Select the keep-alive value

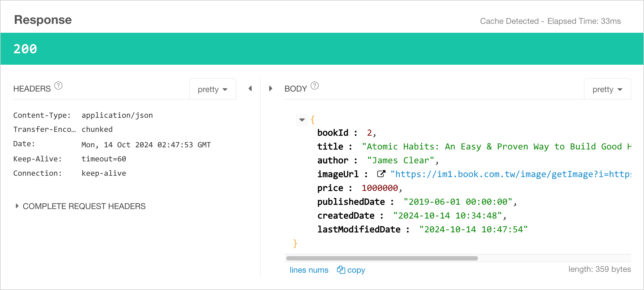[104, 173]
